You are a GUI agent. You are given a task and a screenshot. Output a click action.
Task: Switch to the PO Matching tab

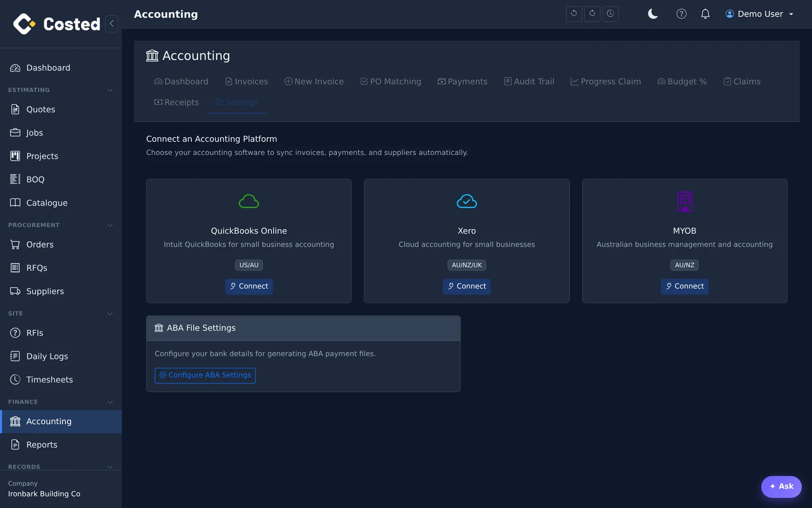(x=391, y=82)
